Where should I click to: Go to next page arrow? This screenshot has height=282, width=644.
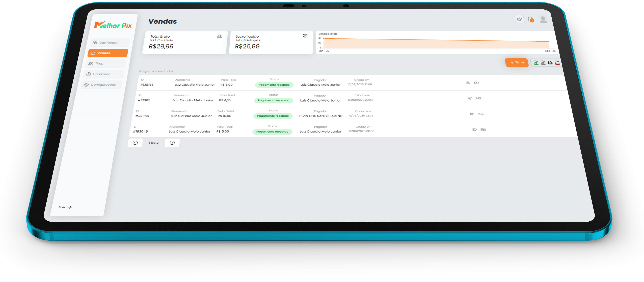[x=172, y=143]
